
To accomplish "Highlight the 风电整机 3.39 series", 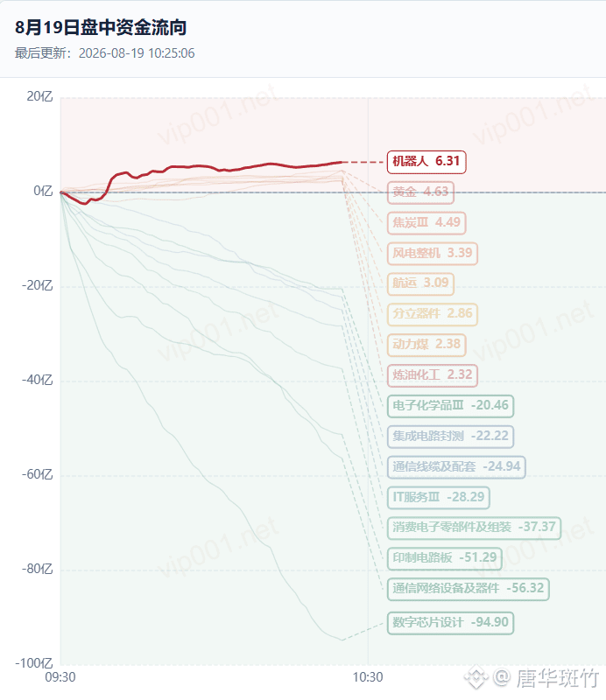I will [432, 254].
